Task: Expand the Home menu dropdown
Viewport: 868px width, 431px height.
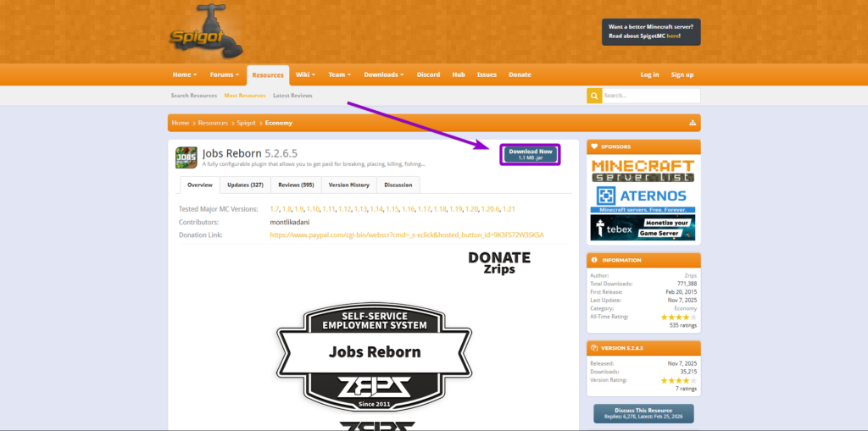Action: click(185, 75)
